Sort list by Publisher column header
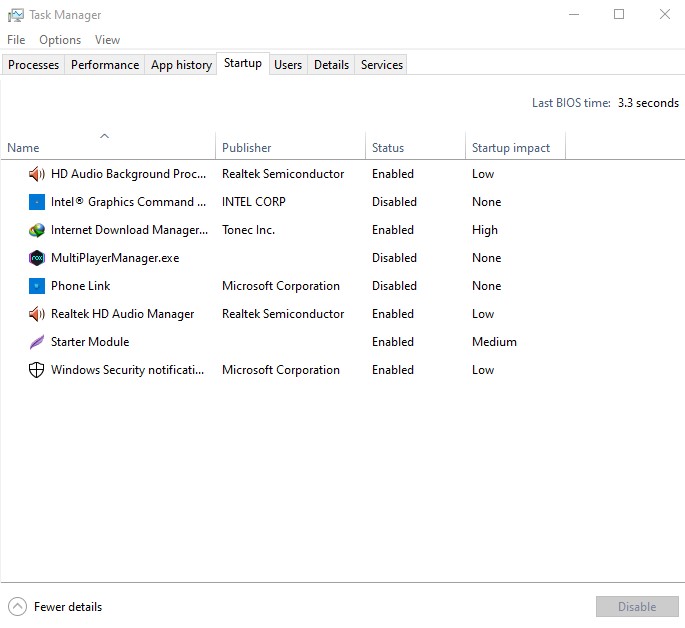 point(247,148)
